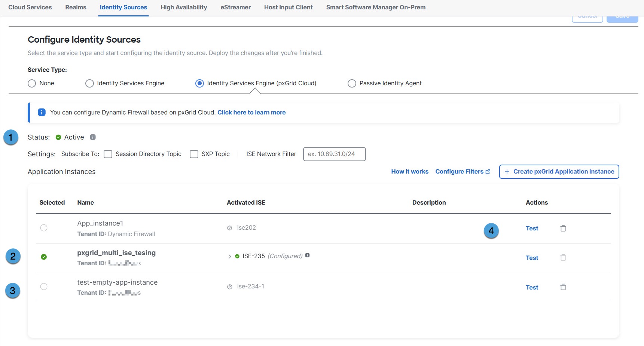Select the None service type radio button
This screenshot has width=644, height=346.
32,83
